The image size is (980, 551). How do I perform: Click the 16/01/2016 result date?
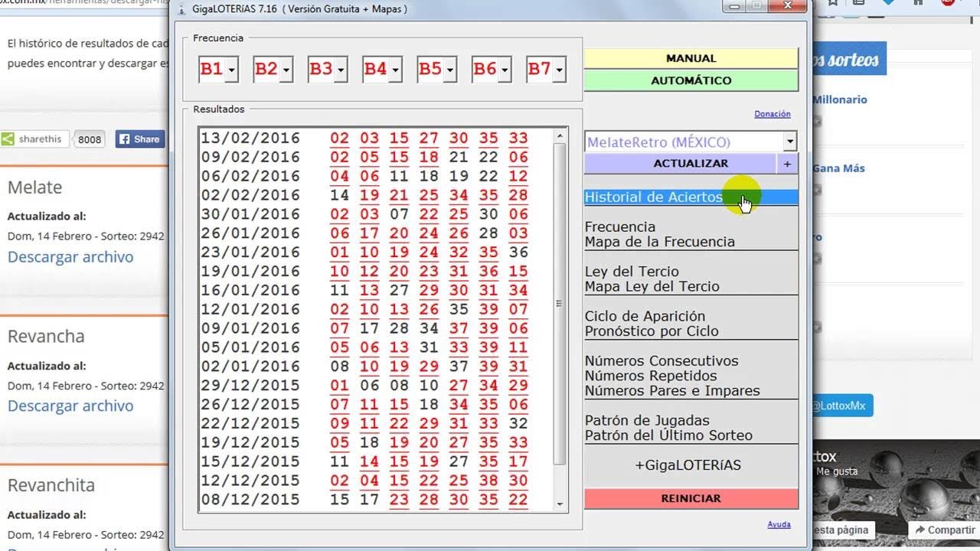tap(250, 291)
